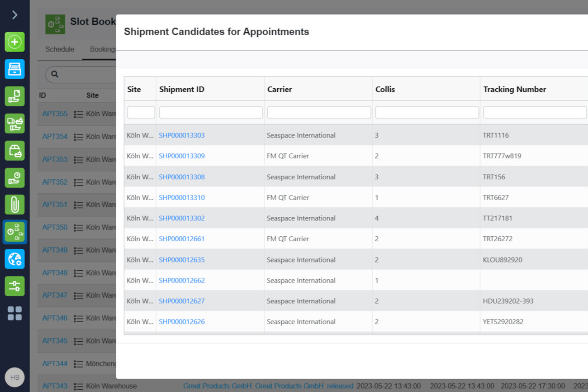Open the blue globe settings icon

coord(14,259)
